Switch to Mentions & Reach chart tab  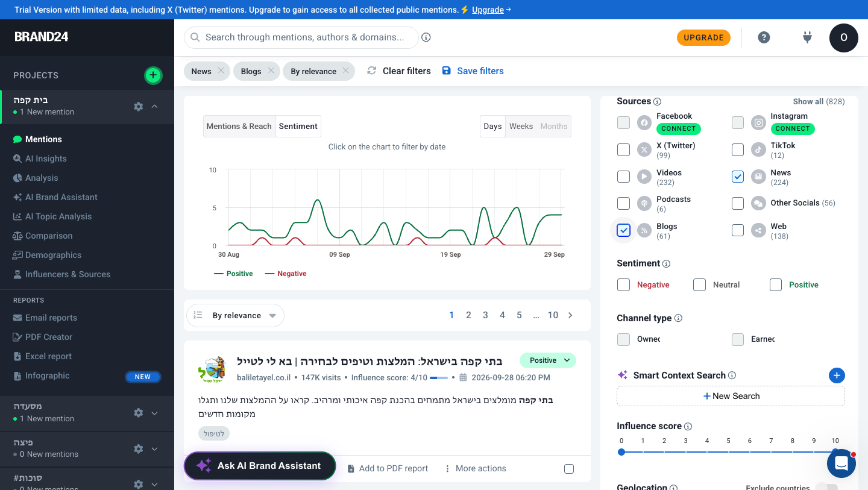click(x=239, y=126)
